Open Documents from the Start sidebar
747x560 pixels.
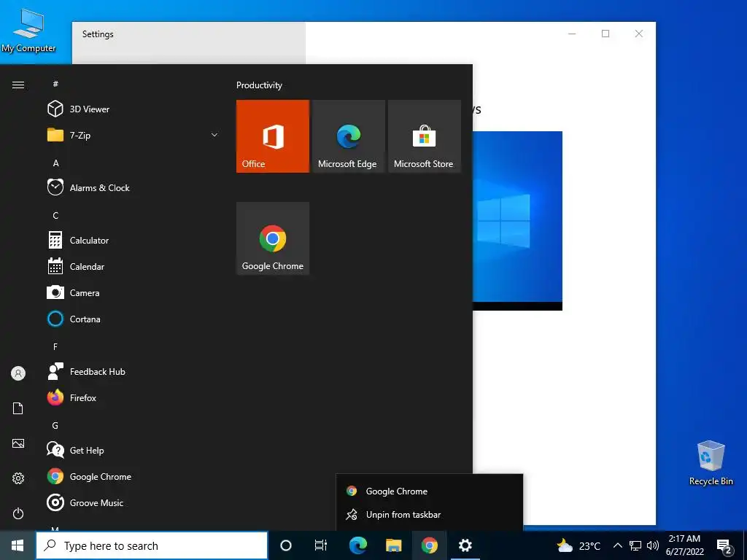[x=18, y=408]
